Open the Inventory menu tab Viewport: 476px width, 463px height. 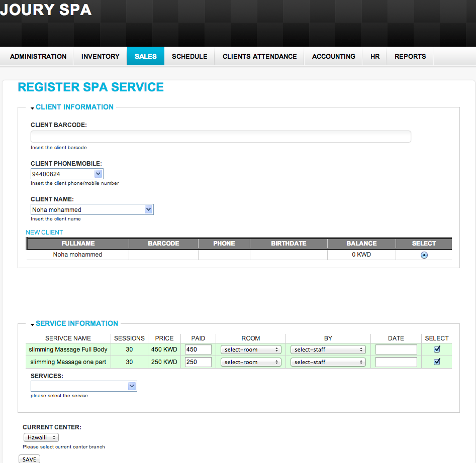(x=100, y=56)
